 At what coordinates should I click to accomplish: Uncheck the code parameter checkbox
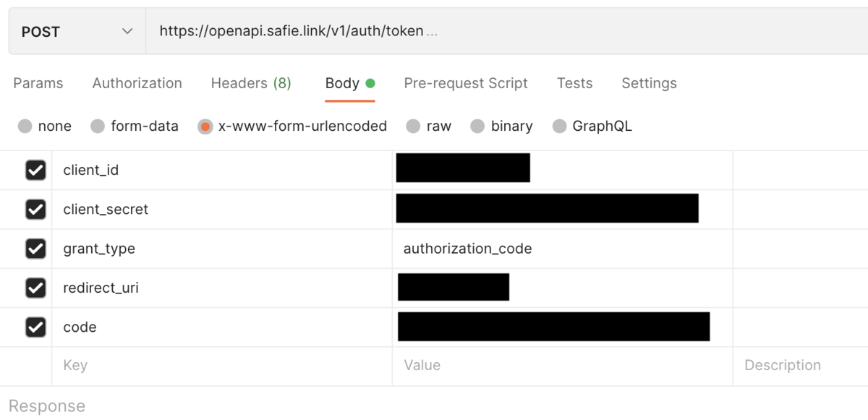click(x=35, y=327)
